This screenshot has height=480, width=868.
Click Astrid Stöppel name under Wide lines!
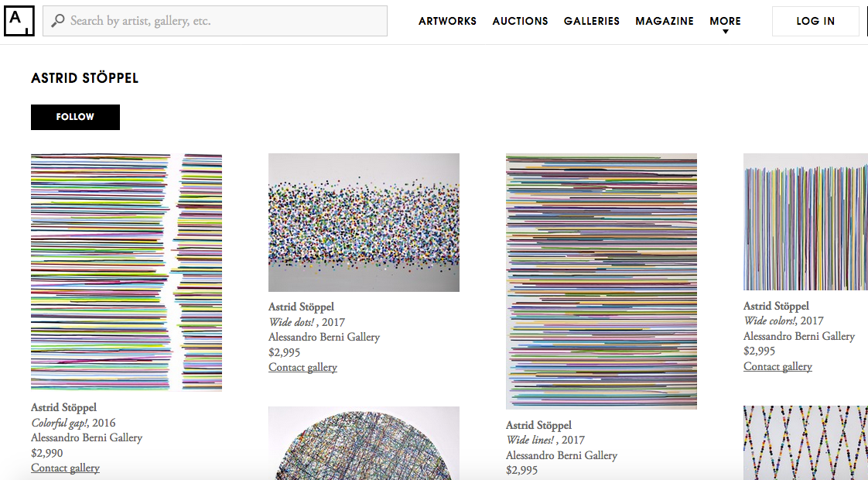point(538,425)
